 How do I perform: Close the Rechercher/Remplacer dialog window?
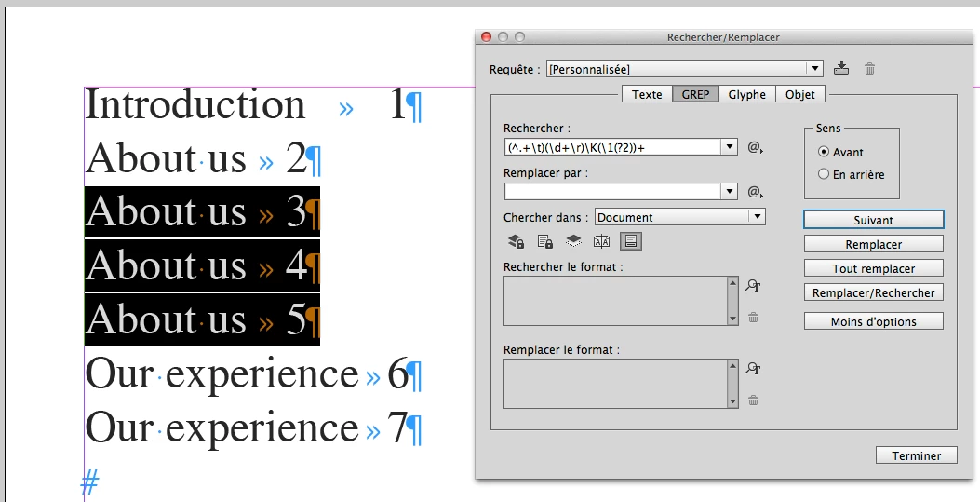pyautogui.click(x=486, y=37)
